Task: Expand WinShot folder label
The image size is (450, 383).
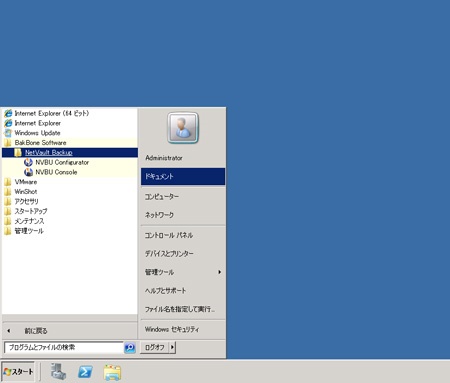Action: coord(26,192)
